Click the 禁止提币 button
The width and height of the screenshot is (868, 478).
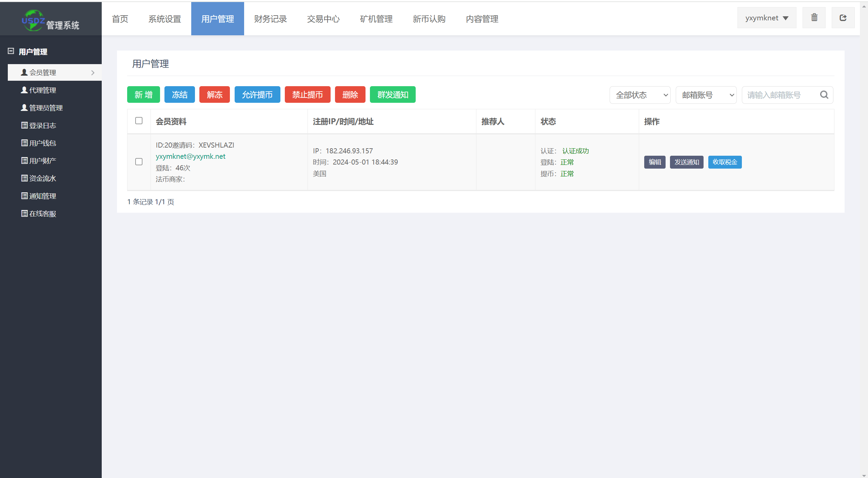[308, 95]
